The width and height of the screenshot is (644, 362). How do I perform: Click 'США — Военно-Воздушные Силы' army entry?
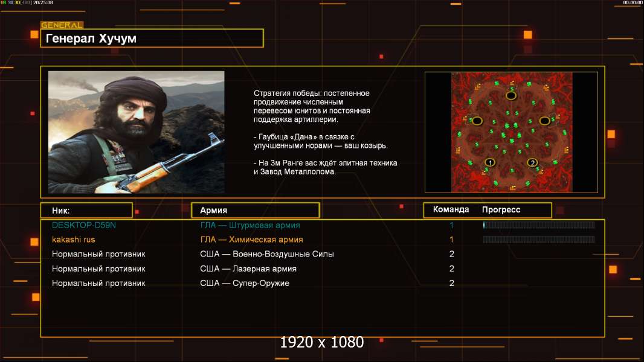pyautogui.click(x=267, y=254)
